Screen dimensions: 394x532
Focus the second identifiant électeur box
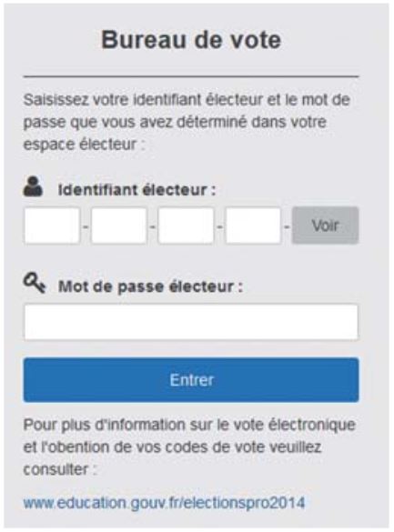(119, 226)
